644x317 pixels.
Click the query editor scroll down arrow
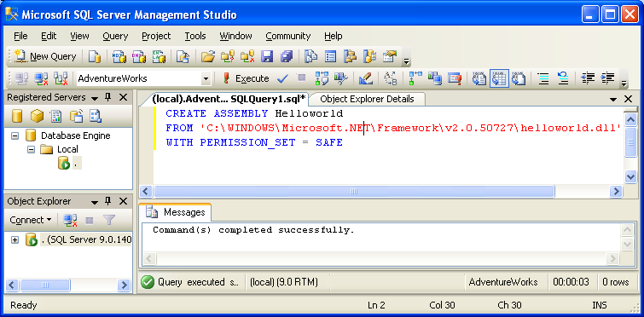pos(630,176)
